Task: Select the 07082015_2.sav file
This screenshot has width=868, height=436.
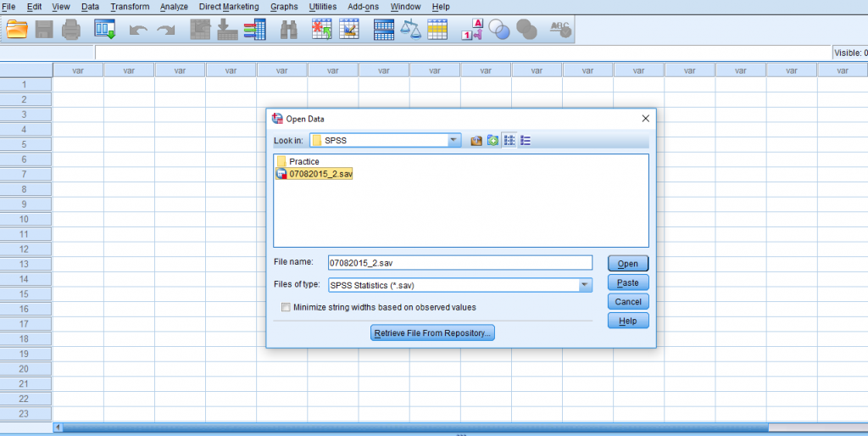Action: [320, 174]
